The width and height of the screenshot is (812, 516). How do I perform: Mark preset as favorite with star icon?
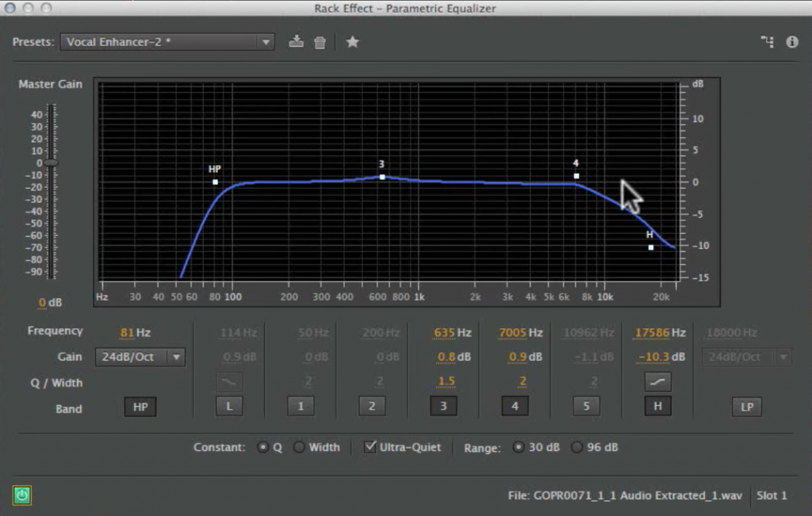click(x=352, y=42)
